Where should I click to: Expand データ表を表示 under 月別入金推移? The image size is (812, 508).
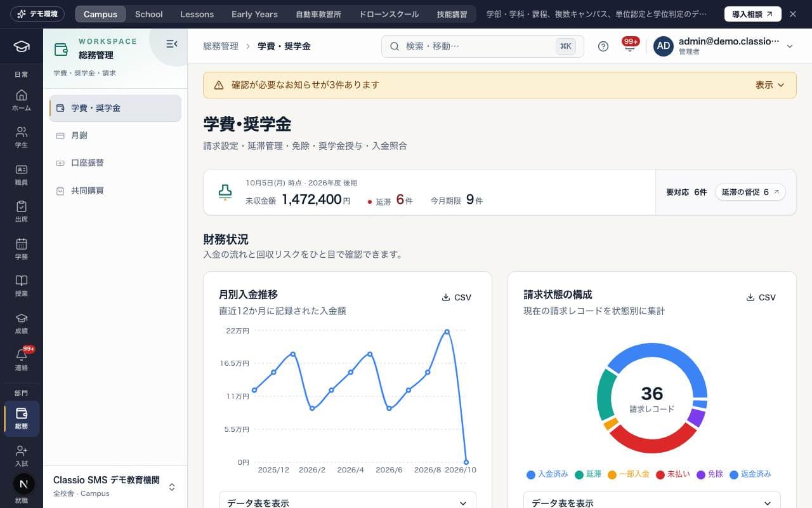(x=348, y=503)
